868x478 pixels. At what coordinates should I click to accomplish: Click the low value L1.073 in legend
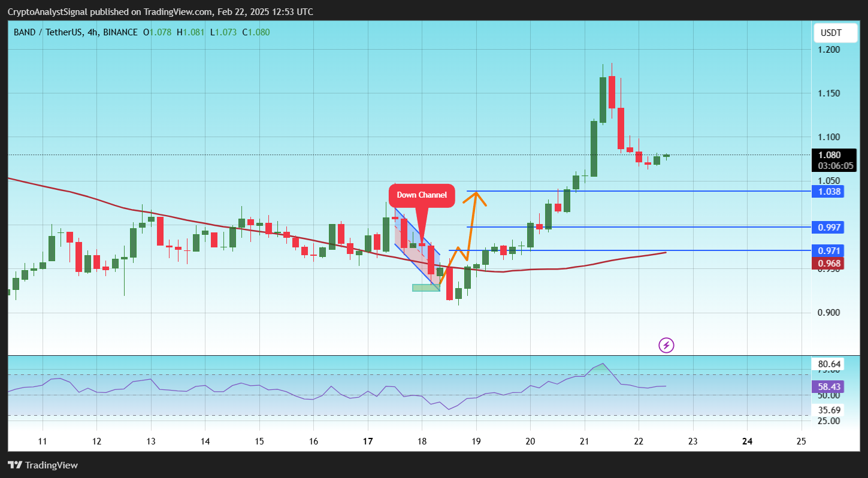click(x=223, y=32)
